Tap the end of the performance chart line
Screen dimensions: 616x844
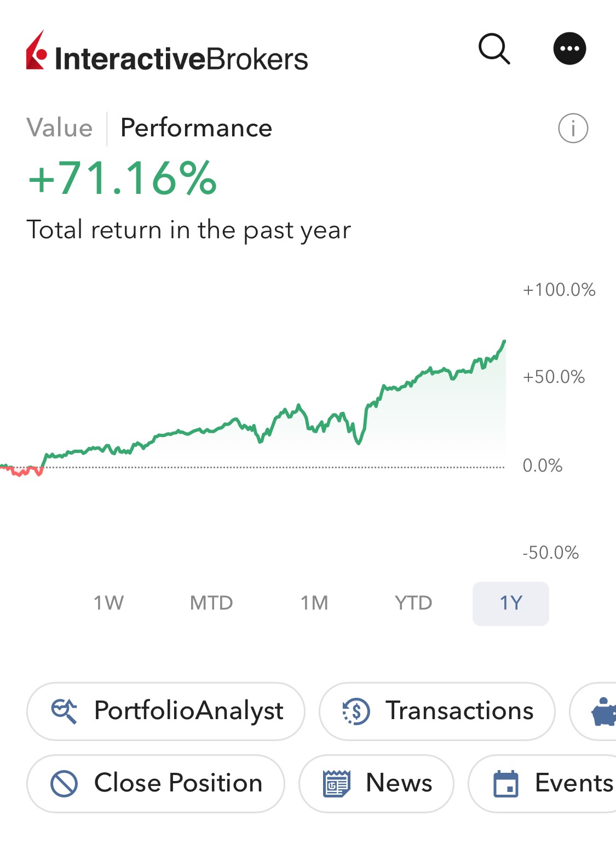point(504,341)
